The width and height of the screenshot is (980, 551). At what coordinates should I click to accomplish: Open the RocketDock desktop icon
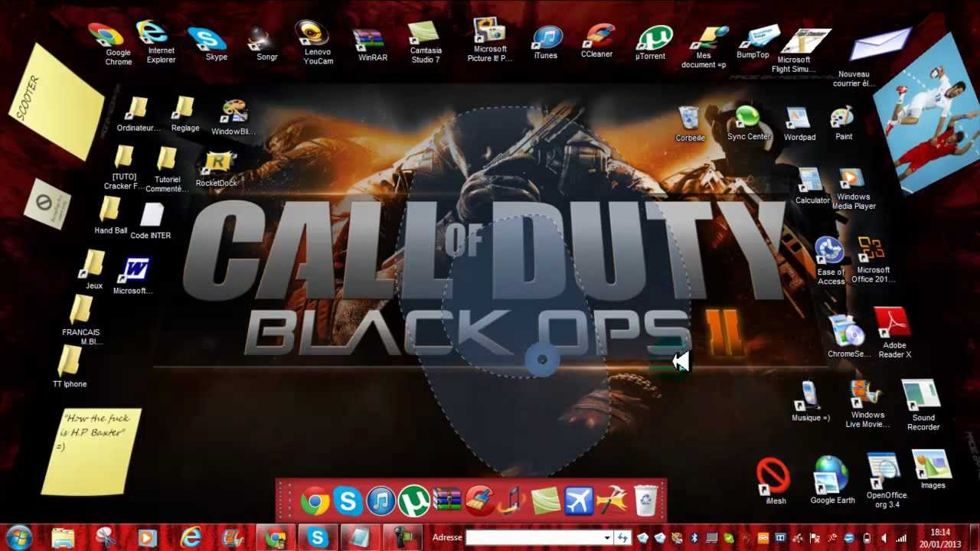tap(217, 164)
